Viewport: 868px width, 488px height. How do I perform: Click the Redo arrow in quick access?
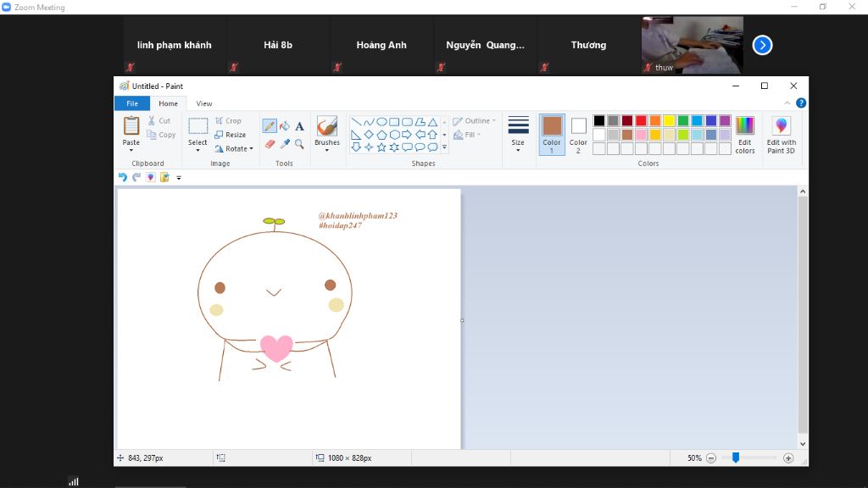tap(136, 177)
